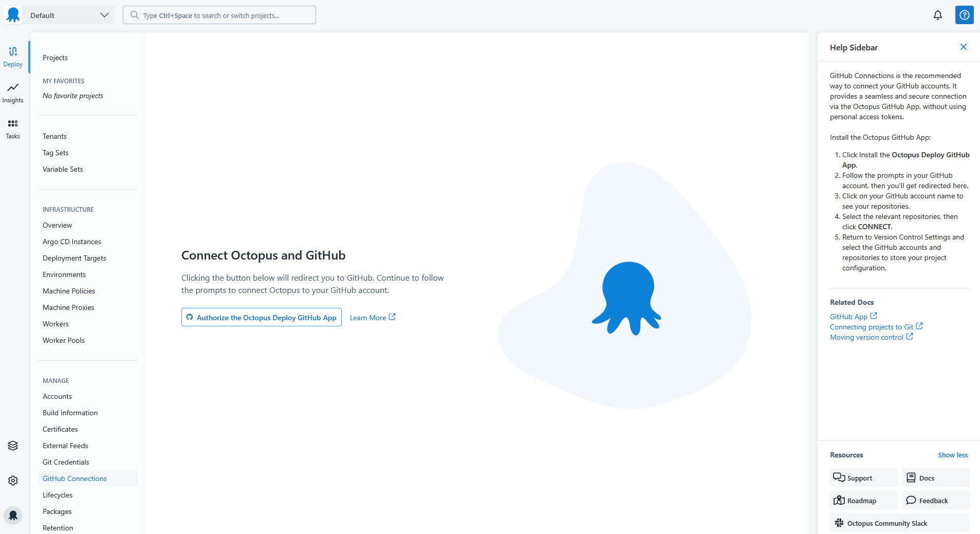Screen dimensions: 980x534
Task: Open Machine Proxies
Action: [x=68, y=307]
